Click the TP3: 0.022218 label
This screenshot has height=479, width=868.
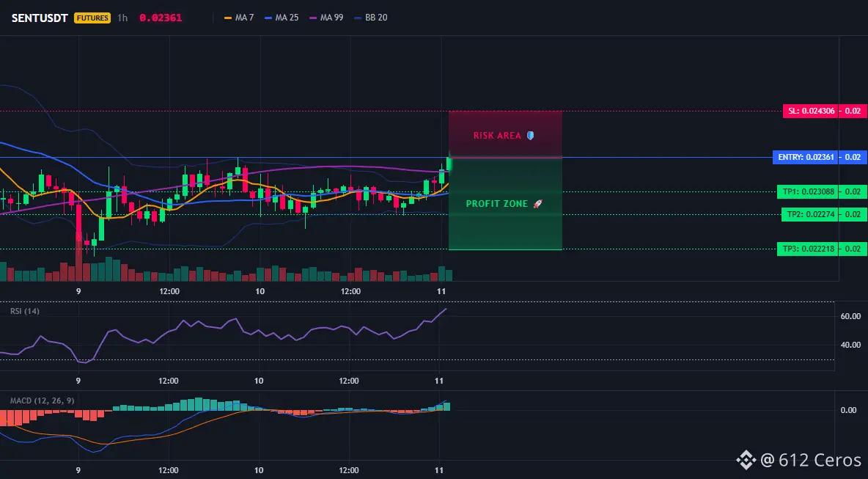pos(808,249)
